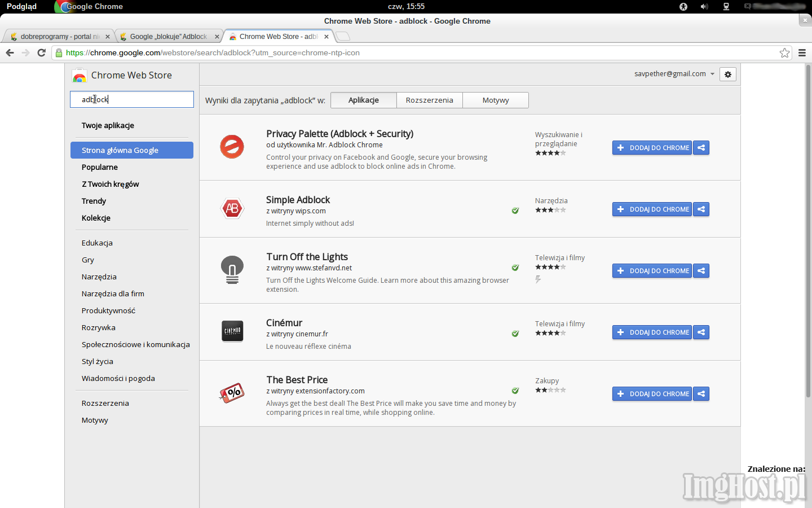This screenshot has height=508, width=812.
Task: Add Cinémur to Chrome
Action: pos(652,332)
